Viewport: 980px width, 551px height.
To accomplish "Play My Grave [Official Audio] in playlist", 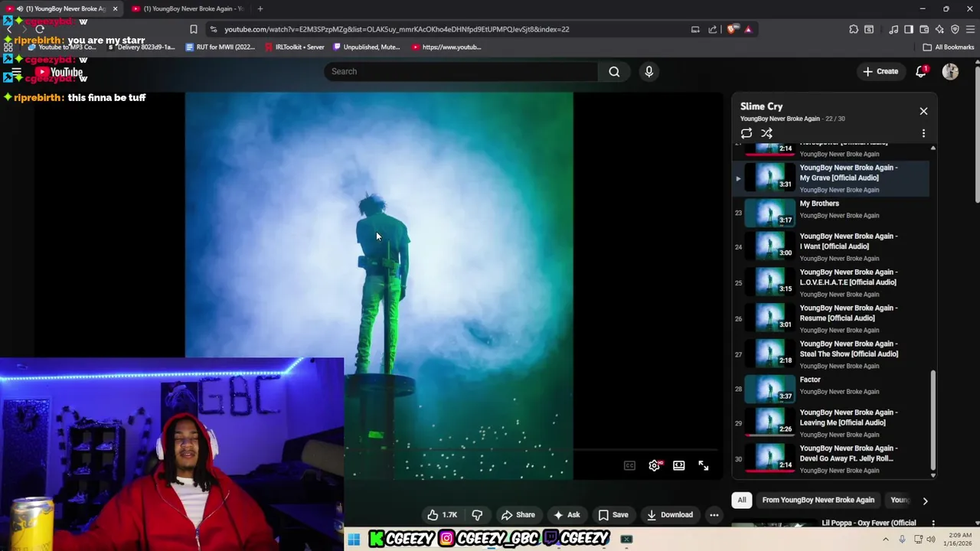I will tap(831, 178).
